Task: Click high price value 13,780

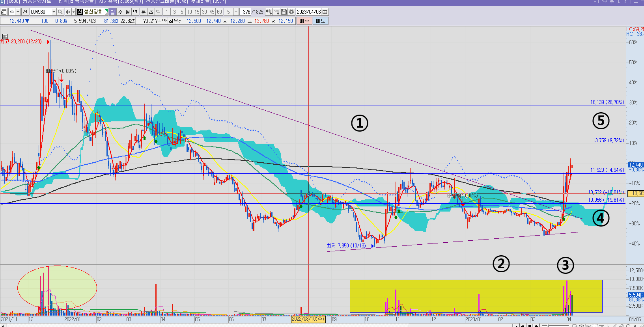Action: pos(261,21)
